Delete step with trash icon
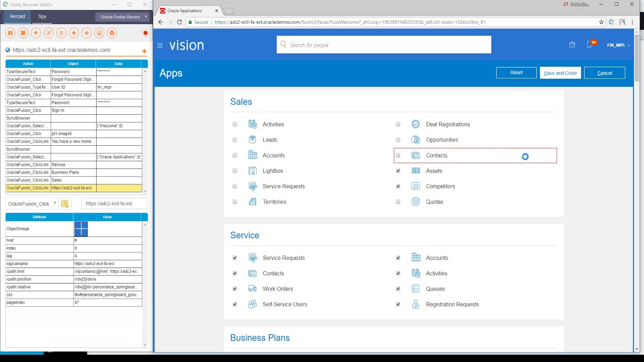 click(x=61, y=33)
